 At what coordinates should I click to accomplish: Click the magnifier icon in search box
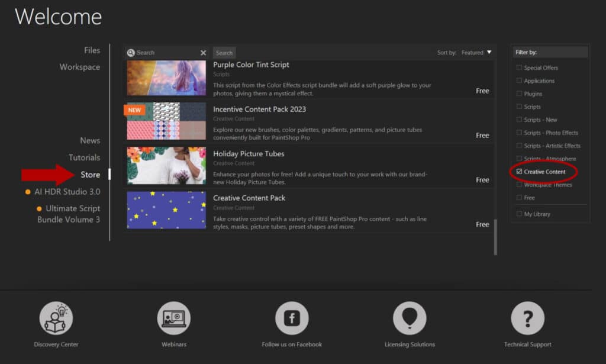click(x=131, y=53)
